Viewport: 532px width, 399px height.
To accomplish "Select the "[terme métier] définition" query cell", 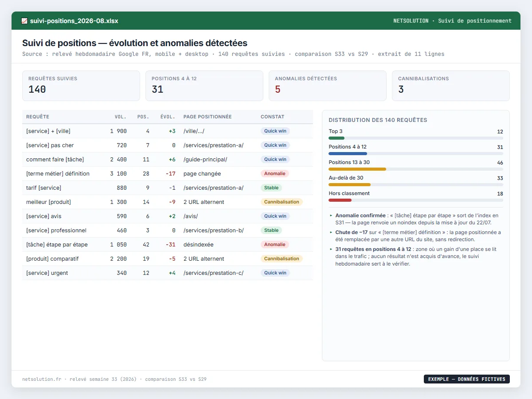I will [58, 174].
